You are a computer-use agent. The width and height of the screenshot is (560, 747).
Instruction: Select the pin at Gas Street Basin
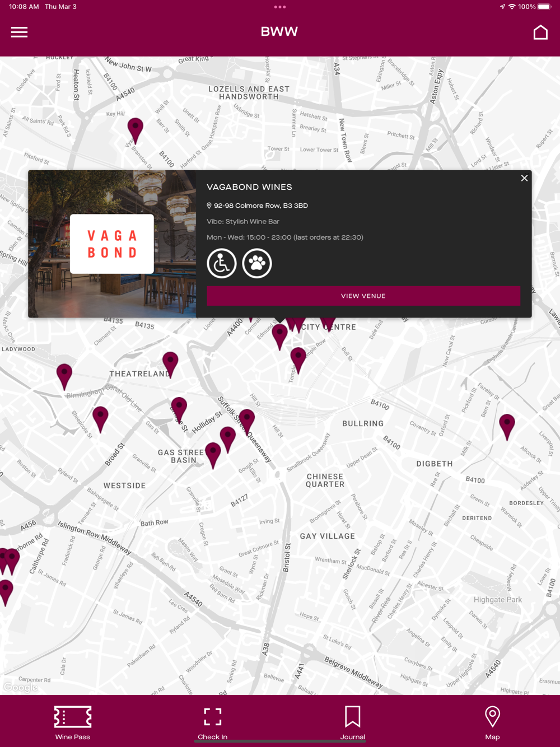213,455
